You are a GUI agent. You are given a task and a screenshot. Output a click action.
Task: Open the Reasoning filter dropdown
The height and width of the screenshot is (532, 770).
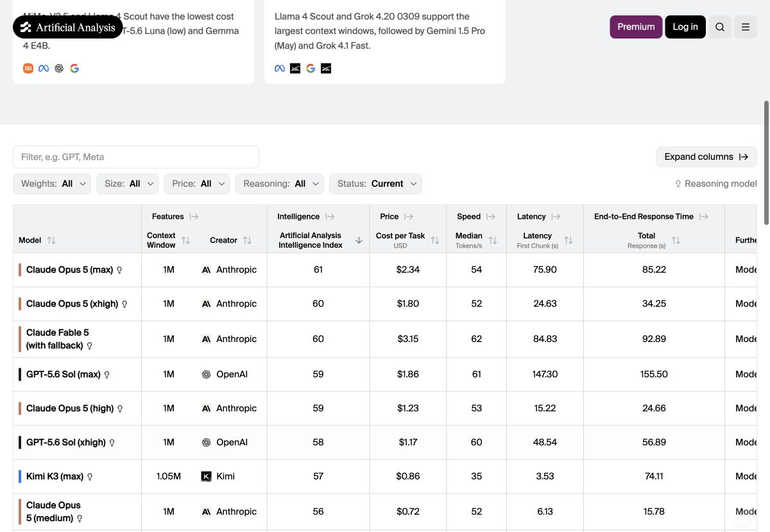[279, 184]
